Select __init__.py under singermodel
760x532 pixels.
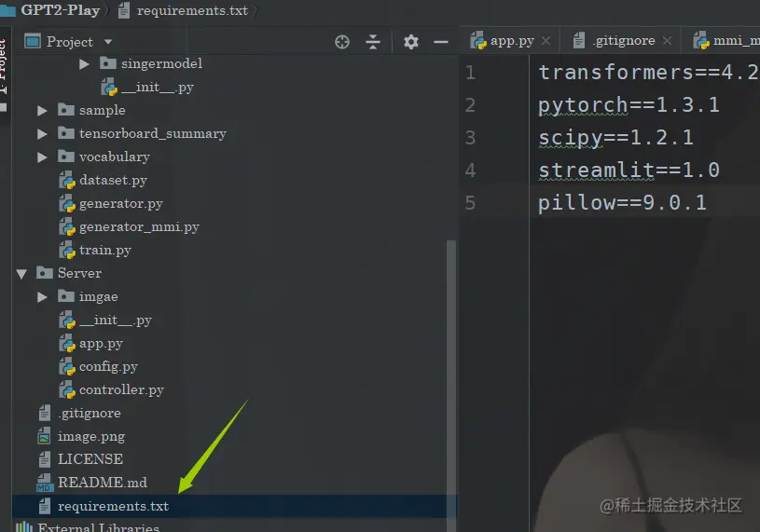(x=157, y=88)
